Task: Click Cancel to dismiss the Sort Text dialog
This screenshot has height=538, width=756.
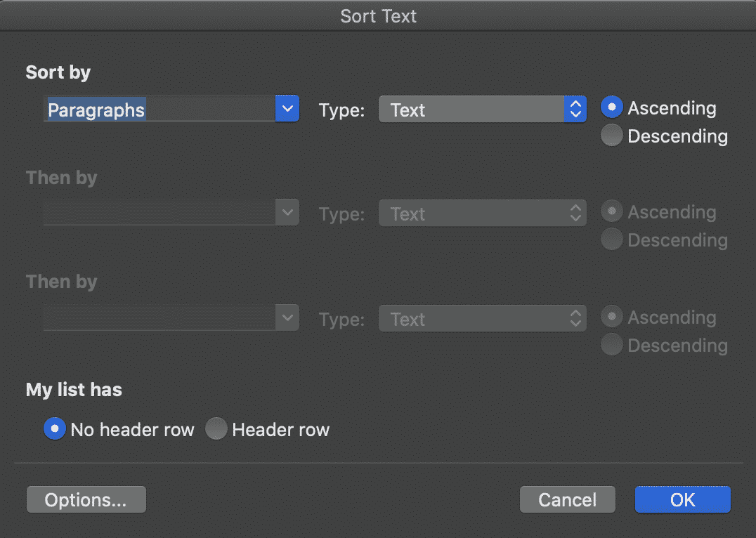Action: (567, 499)
